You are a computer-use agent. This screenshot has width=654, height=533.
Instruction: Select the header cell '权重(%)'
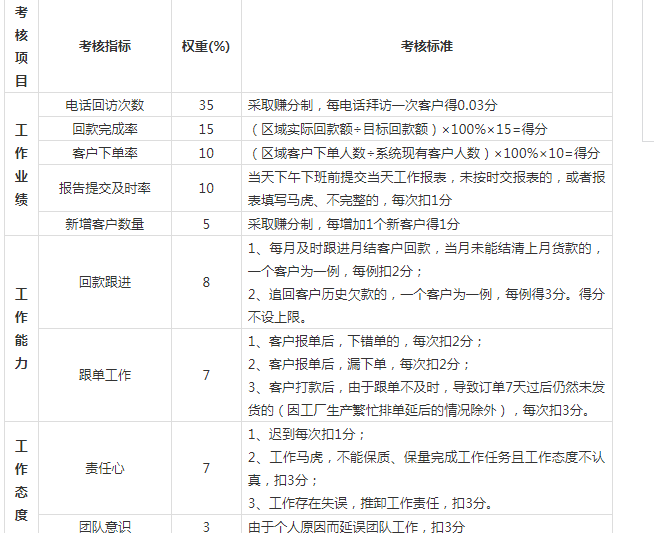206,46
